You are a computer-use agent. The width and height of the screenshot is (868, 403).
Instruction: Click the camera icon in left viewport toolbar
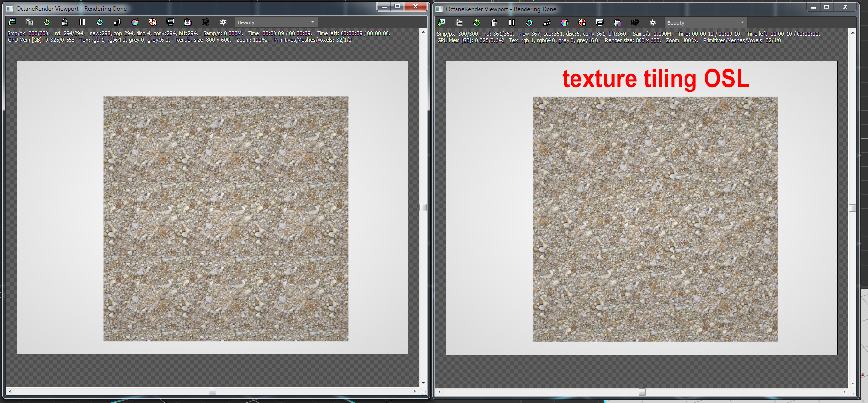point(206,22)
